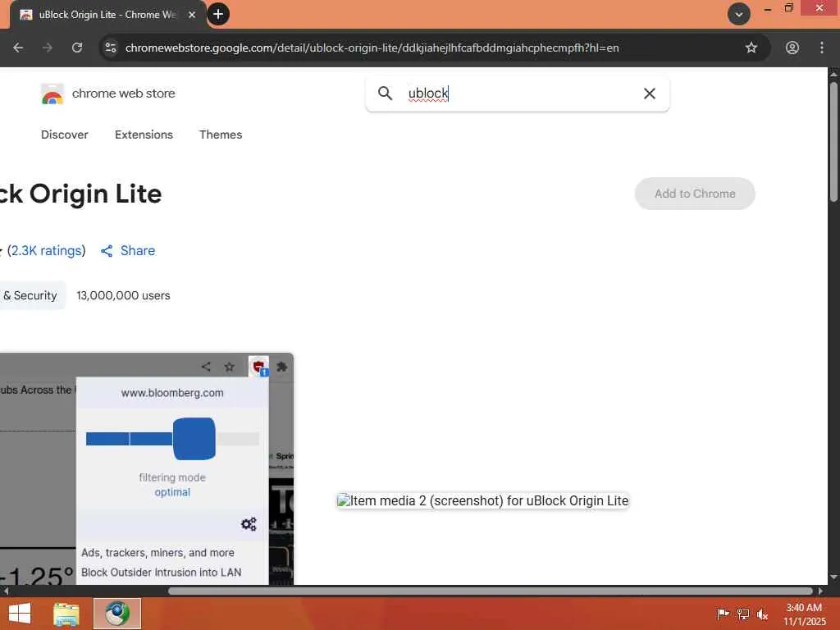Image resolution: width=840 pixels, height=630 pixels.
Task: Reload the current page
Action: [x=77, y=48]
